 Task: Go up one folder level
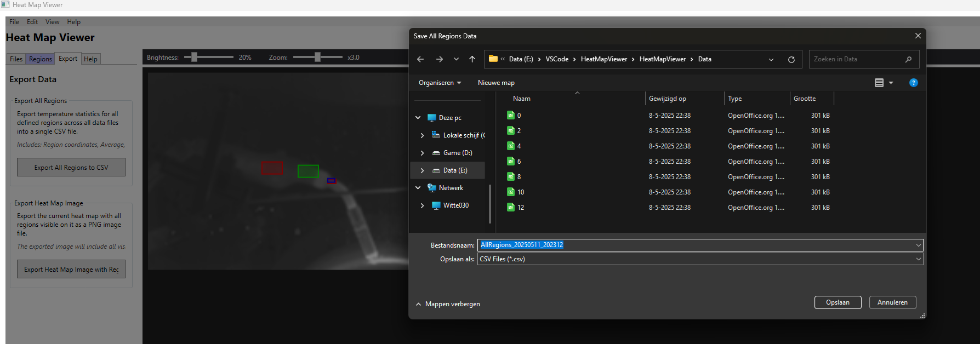[x=472, y=59]
